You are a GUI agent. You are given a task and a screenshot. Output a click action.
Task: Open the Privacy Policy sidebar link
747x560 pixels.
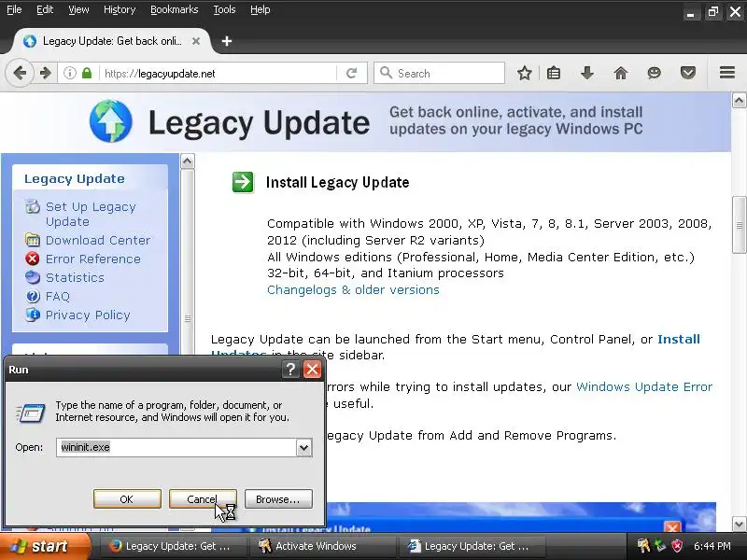[x=88, y=315]
